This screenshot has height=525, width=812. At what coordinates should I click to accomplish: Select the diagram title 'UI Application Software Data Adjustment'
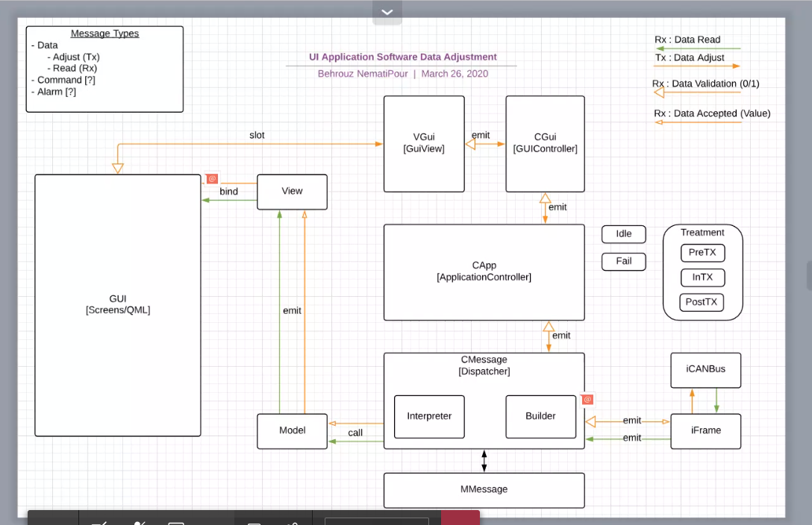402,57
